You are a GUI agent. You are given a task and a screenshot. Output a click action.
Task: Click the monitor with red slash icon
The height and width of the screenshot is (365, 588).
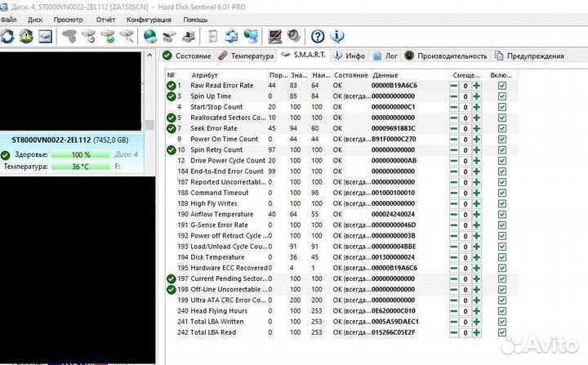pos(275,37)
